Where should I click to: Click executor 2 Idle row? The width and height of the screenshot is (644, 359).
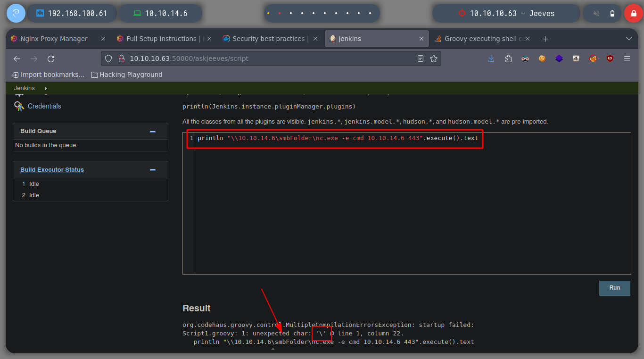click(91, 195)
